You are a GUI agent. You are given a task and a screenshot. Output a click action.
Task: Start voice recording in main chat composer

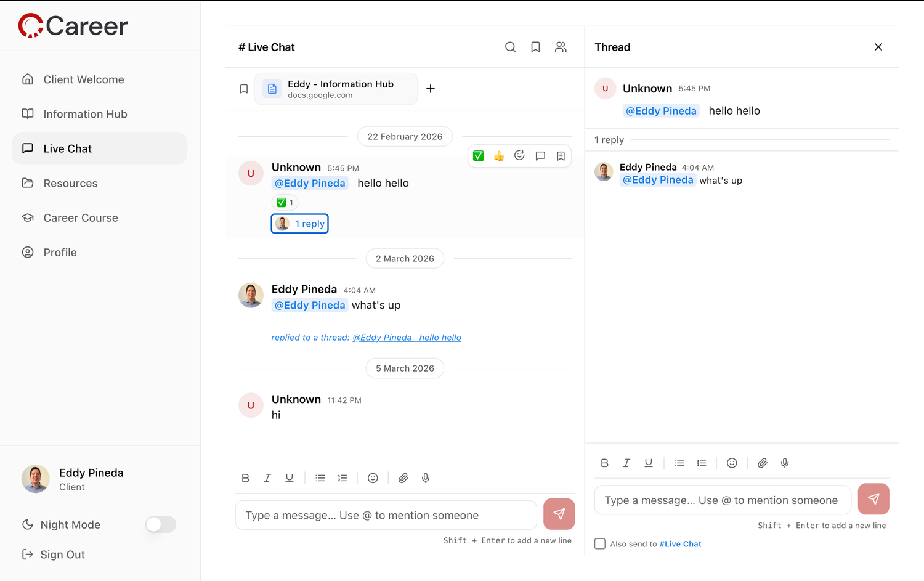pos(426,478)
